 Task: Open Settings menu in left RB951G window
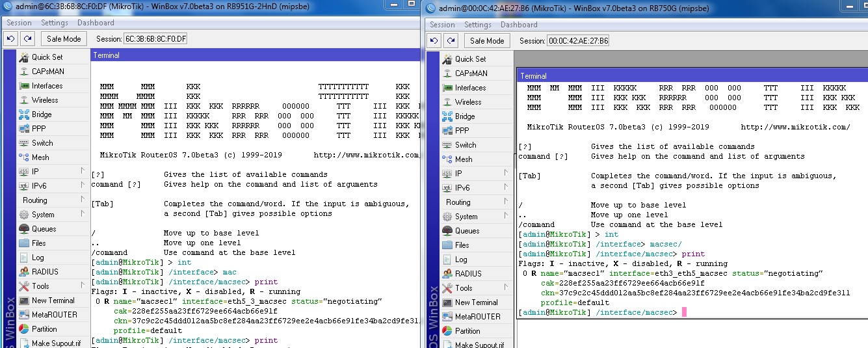[55, 23]
